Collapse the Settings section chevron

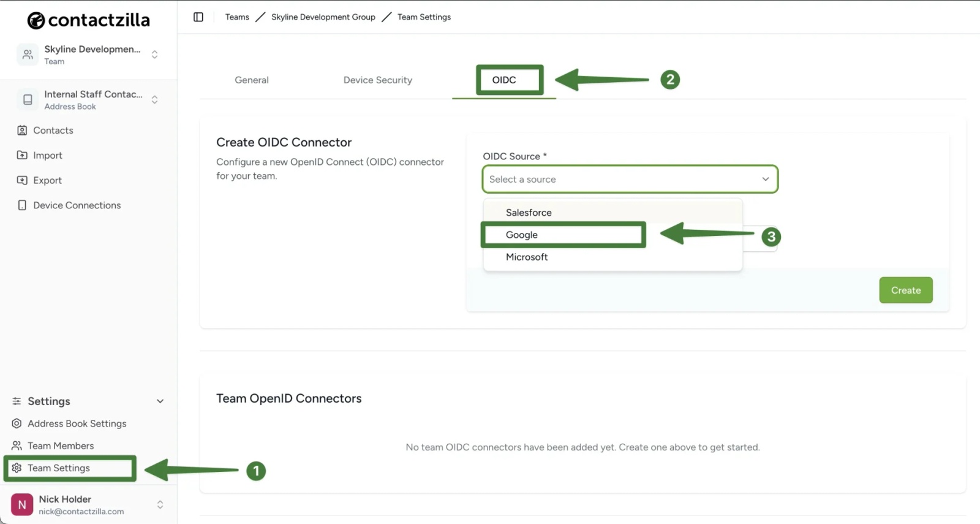tap(160, 401)
